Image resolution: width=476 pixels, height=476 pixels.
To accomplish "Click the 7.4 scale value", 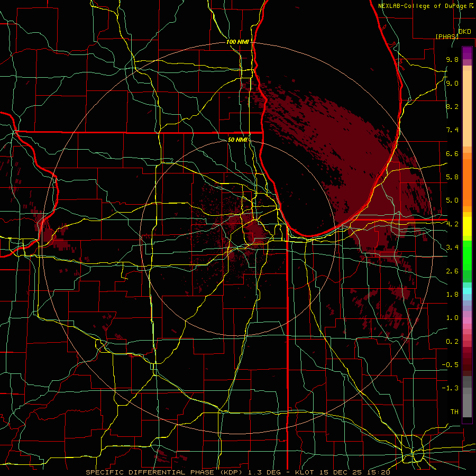I will (452, 130).
